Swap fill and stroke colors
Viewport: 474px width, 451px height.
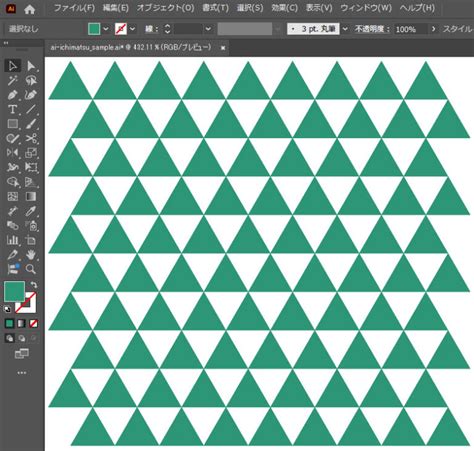coord(34,285)
